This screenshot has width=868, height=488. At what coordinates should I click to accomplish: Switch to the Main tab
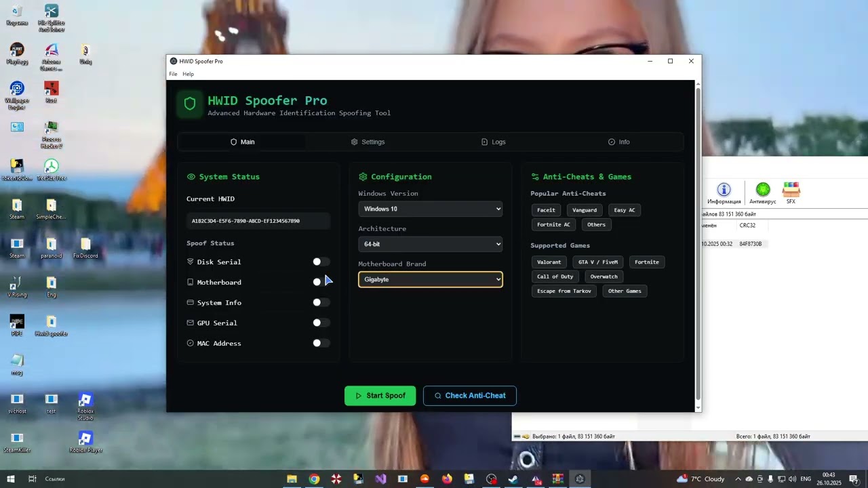(242, 142)
